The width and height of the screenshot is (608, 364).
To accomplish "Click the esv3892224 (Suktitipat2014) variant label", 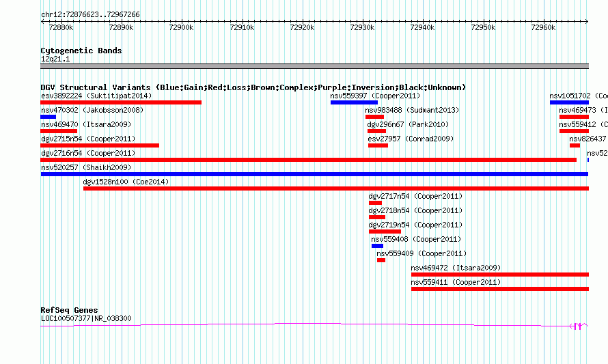I will [96, 96].
